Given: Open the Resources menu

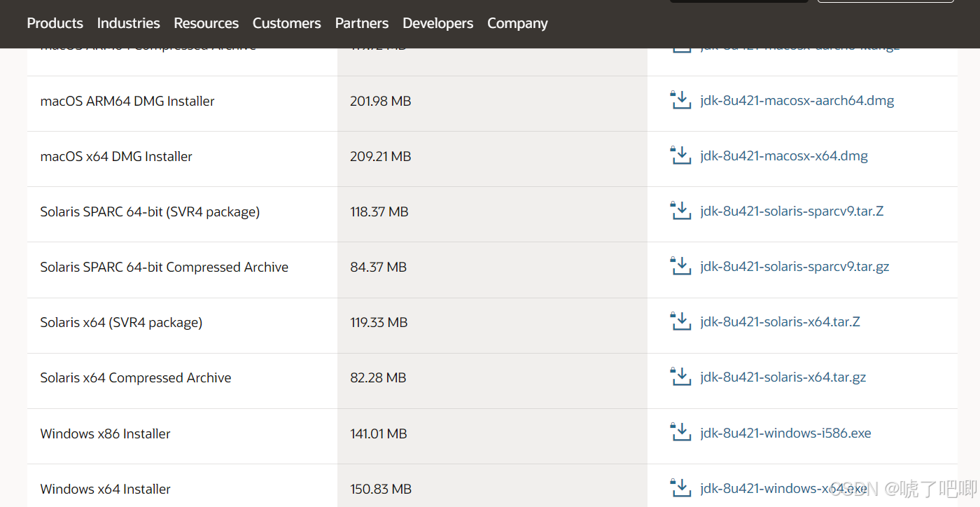Looking at the screenshot, I should [206, 23].
